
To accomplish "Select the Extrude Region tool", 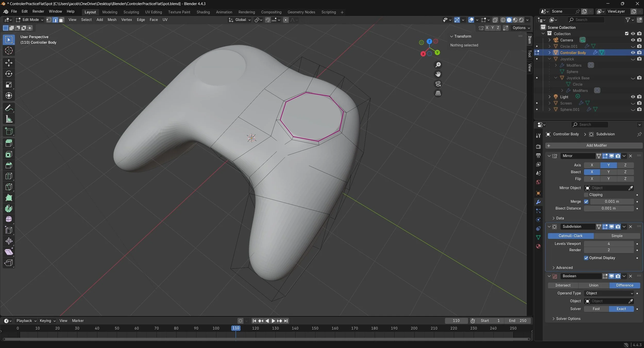I will [9, 143].
